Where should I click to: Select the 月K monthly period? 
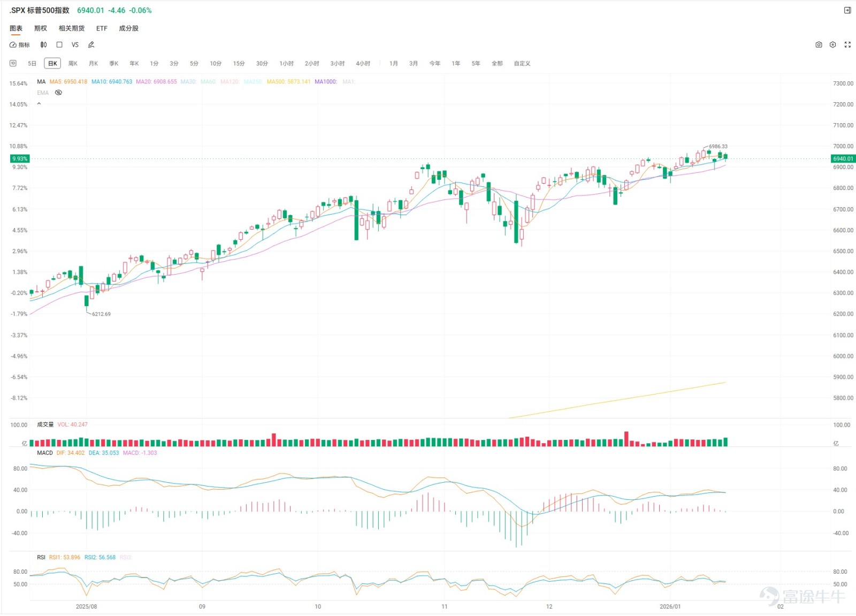[x=93, y=64]
